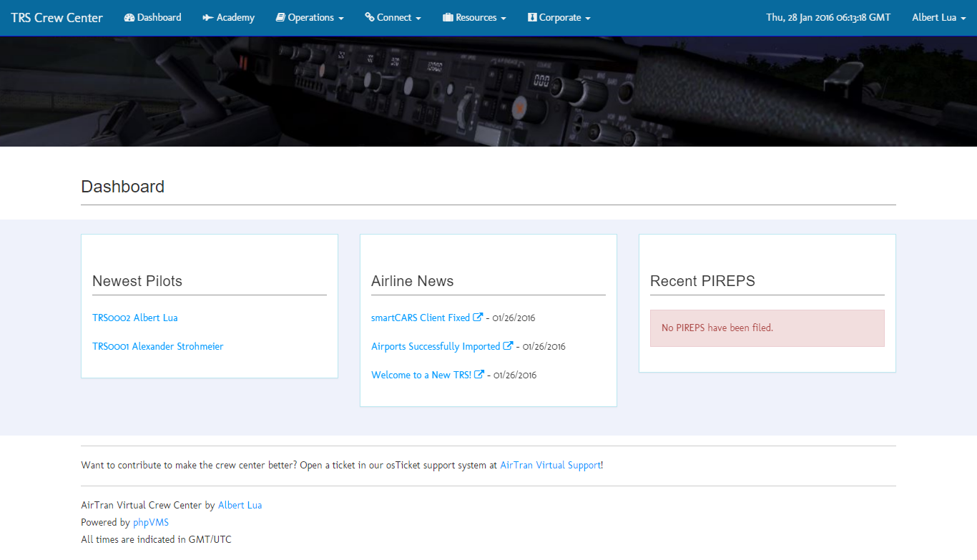This screenshot has height=560, width=977.
Task: Click the 'AirTran Virtual Crew Center by' text
Action: 148,505
